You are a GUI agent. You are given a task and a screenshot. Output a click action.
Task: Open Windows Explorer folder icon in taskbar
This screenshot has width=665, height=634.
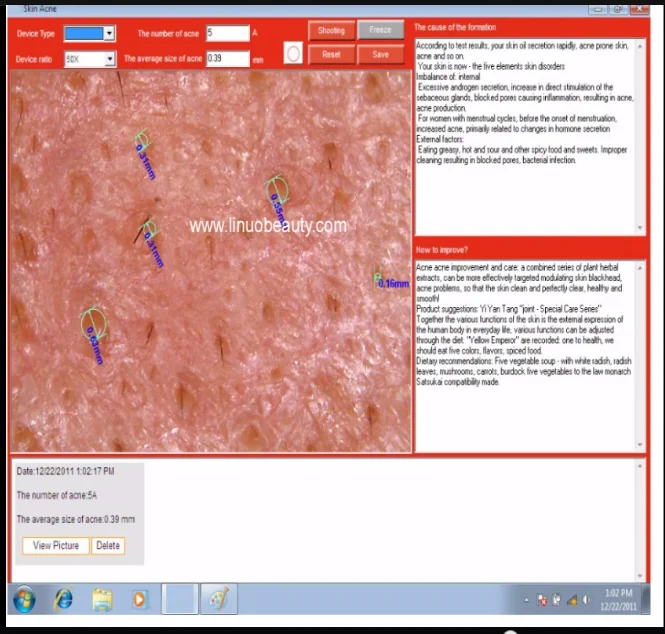102,600
